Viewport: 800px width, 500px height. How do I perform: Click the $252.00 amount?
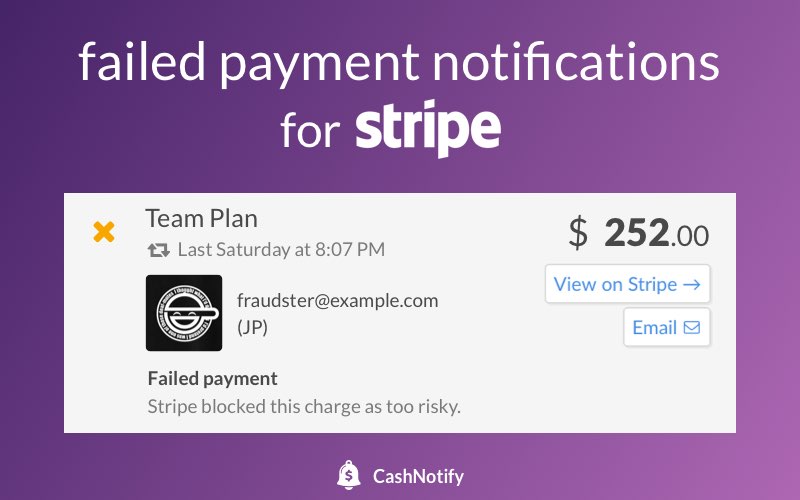(x=638, y=233)
